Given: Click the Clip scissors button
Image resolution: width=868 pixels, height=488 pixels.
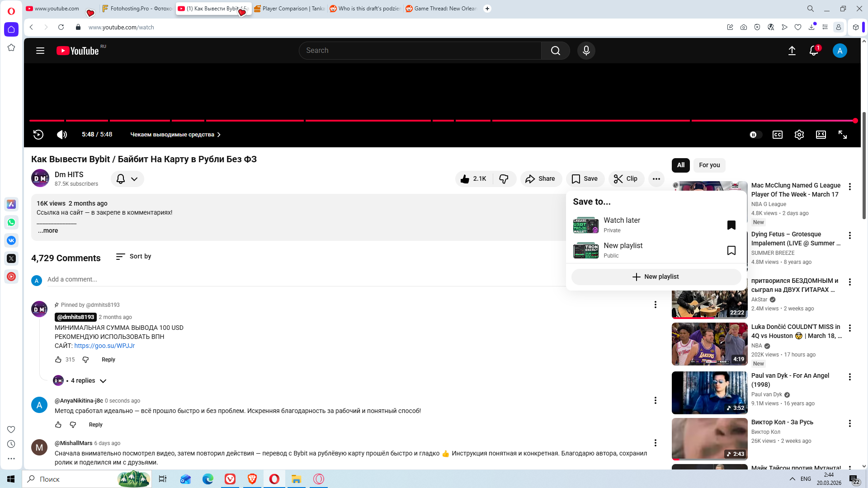Looking at the screenshot, I should [626, 179].
